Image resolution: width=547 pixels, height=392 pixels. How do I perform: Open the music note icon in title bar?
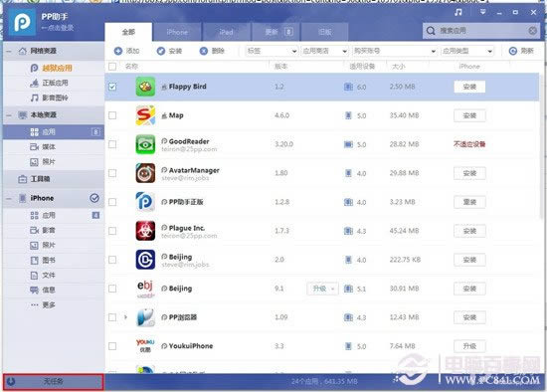[x=458, y=12]
